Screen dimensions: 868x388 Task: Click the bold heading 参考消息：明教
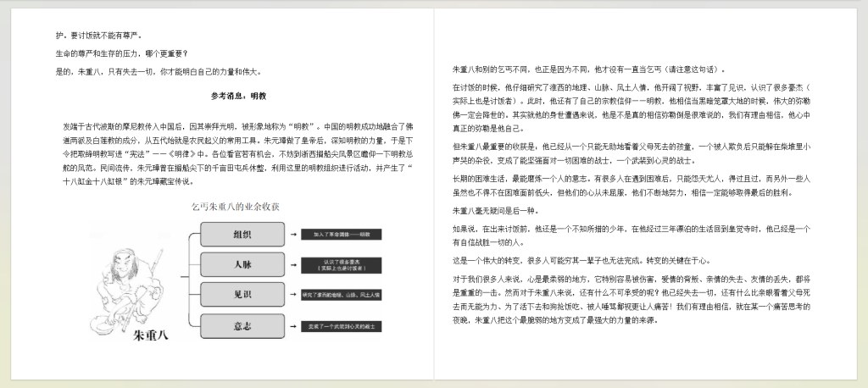click(x=238, y=96)
